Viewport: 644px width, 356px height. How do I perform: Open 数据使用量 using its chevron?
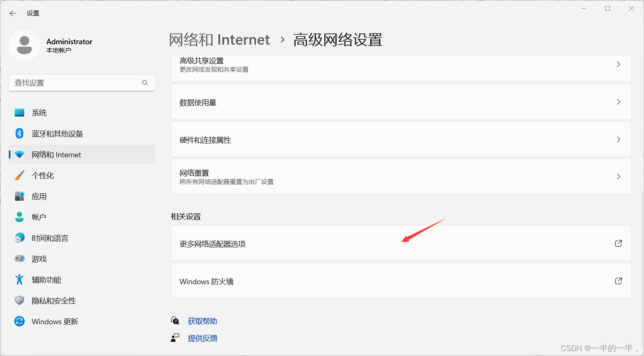[619, 102]
